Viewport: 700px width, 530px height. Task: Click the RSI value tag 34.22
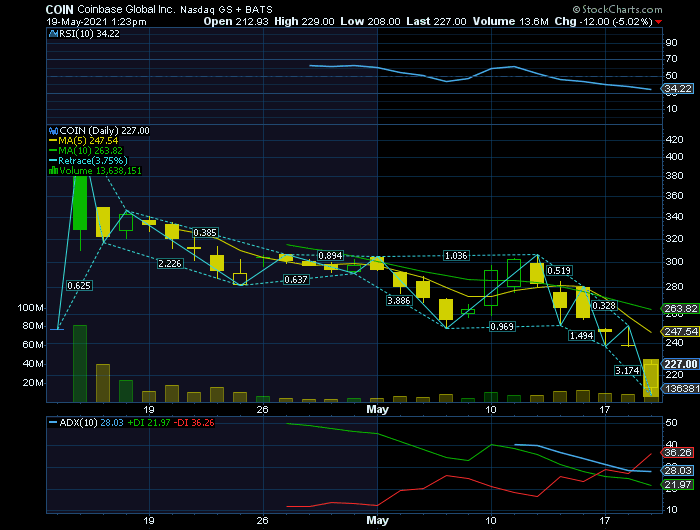tap(678, 88)
